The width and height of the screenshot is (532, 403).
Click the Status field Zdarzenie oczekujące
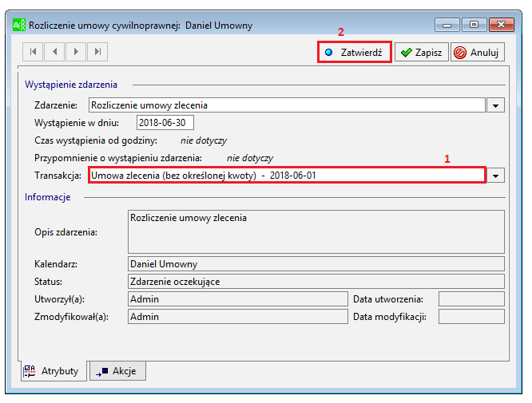pyautogui.click(x=316, y=282)
